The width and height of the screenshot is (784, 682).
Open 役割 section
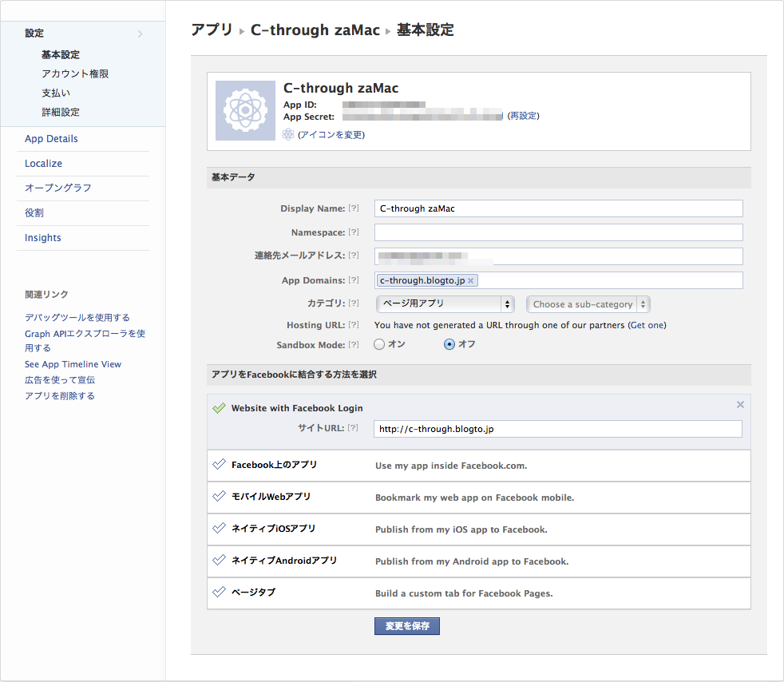[34, 212]
